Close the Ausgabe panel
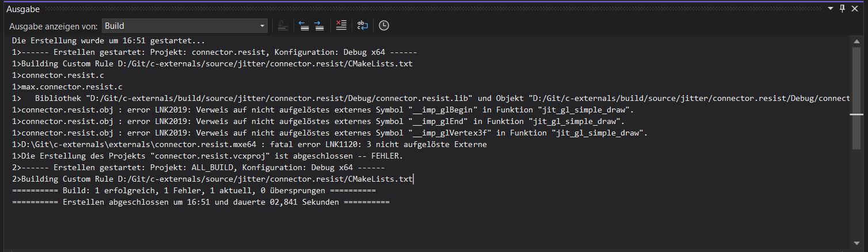This screenshot has width=868, height=252. 855,9
